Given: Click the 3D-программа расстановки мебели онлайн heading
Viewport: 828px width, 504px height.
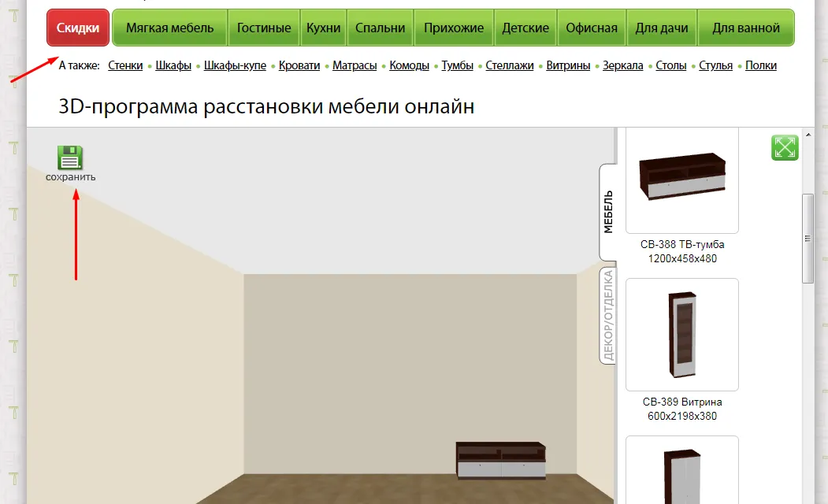Looking at the screenshot, I should tap(266, 106).
